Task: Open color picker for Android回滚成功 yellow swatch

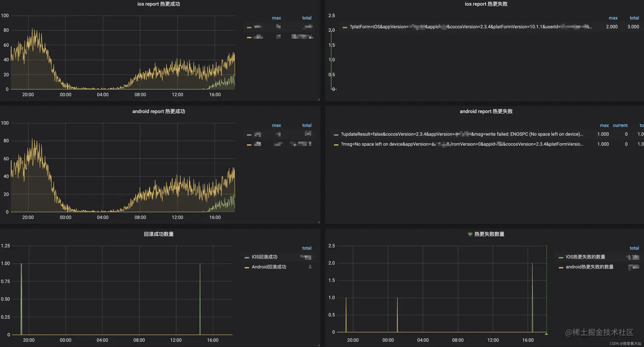Action: coord(247,267)
